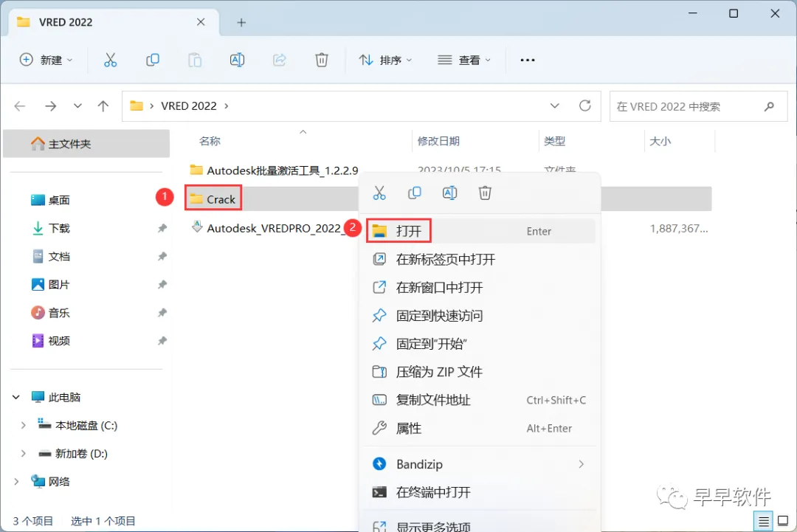Screen dimensions: 797x532
Task: Click Copy icon in the context menu
Action: coord(415,193)
